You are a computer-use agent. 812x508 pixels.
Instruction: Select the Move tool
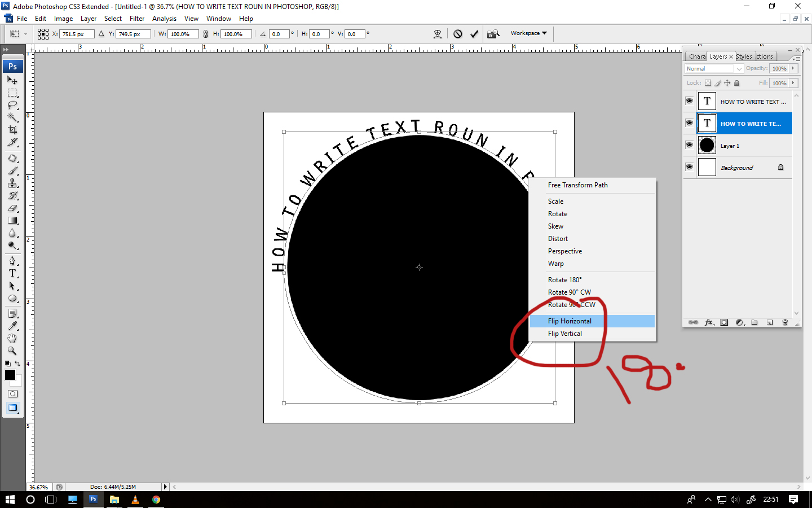pyautogui.click(x=12, y=80)
